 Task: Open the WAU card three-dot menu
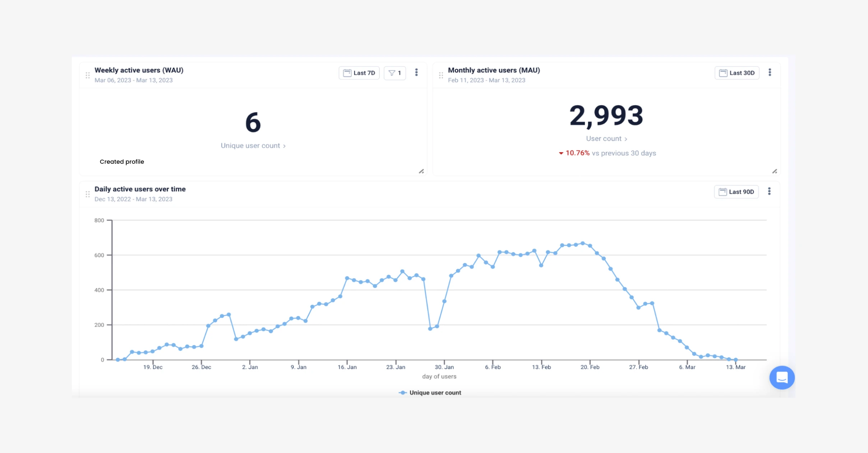click(416, 73)
